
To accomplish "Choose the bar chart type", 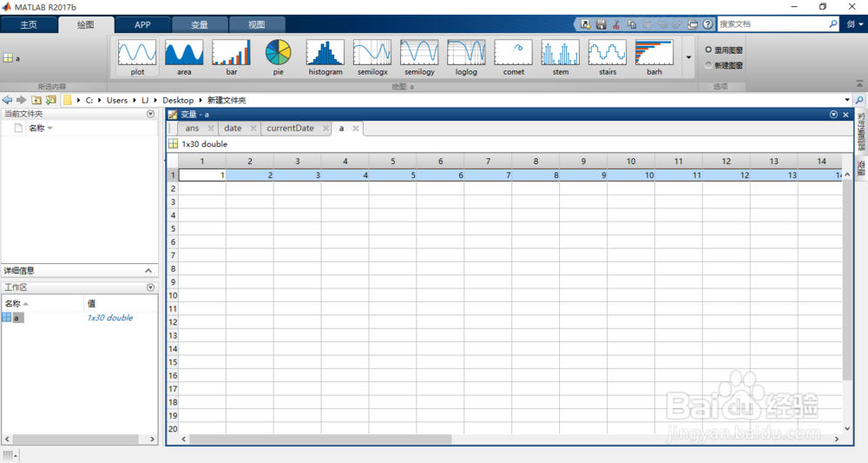I will (x=232, y=57).
